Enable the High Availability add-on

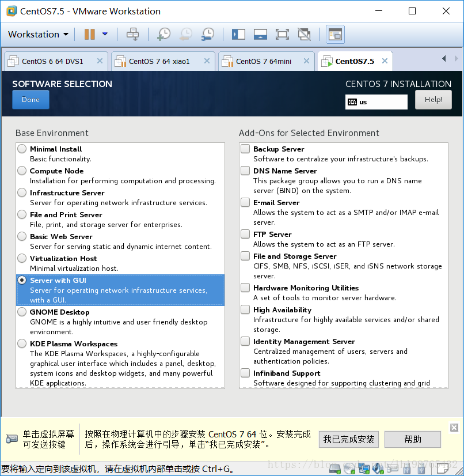(x=245, y=309)
